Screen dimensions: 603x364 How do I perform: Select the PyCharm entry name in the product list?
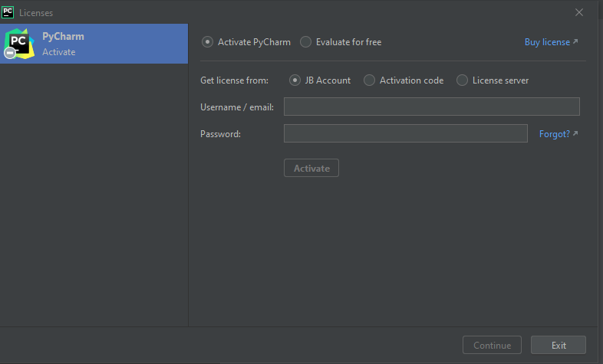(x=63, y=36)
